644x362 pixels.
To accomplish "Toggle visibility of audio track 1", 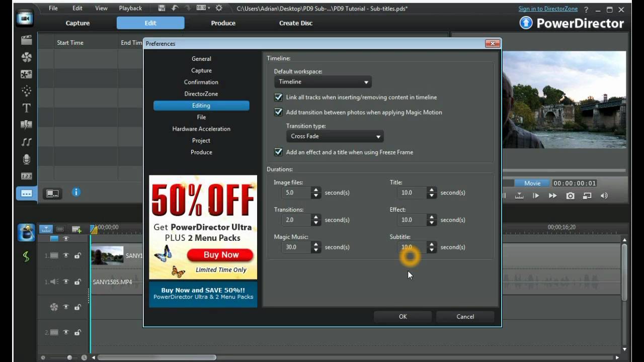I will click(65, 282).
